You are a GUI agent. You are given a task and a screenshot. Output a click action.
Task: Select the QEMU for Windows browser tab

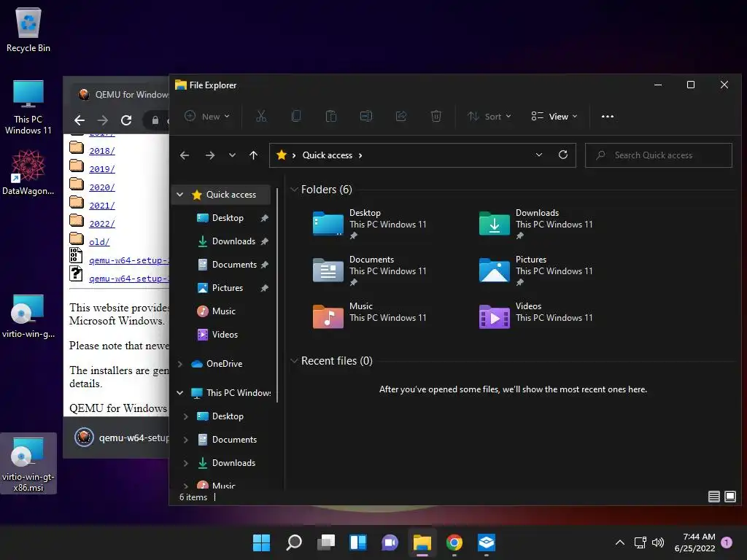tap(122, 94)
